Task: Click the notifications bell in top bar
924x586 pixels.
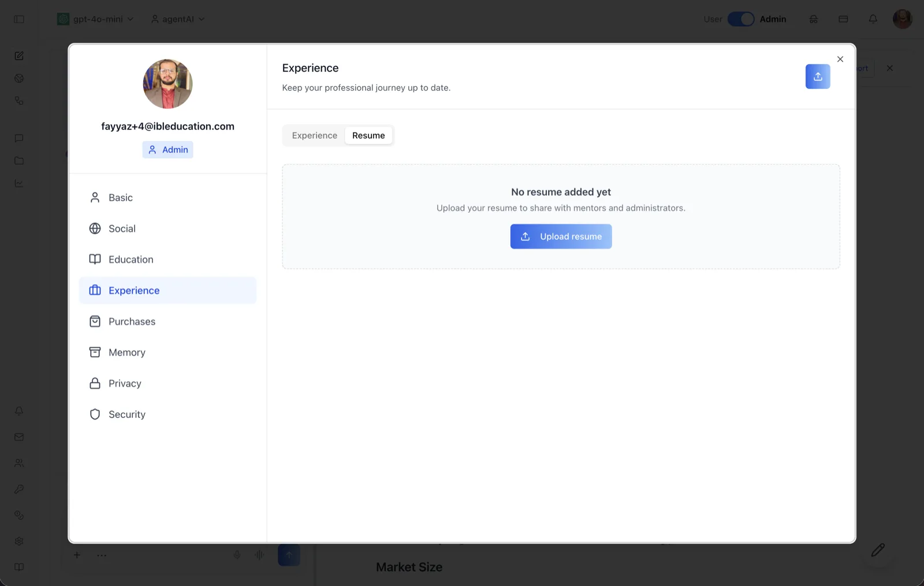Action: pyautogui.click(x=873, y=19)
